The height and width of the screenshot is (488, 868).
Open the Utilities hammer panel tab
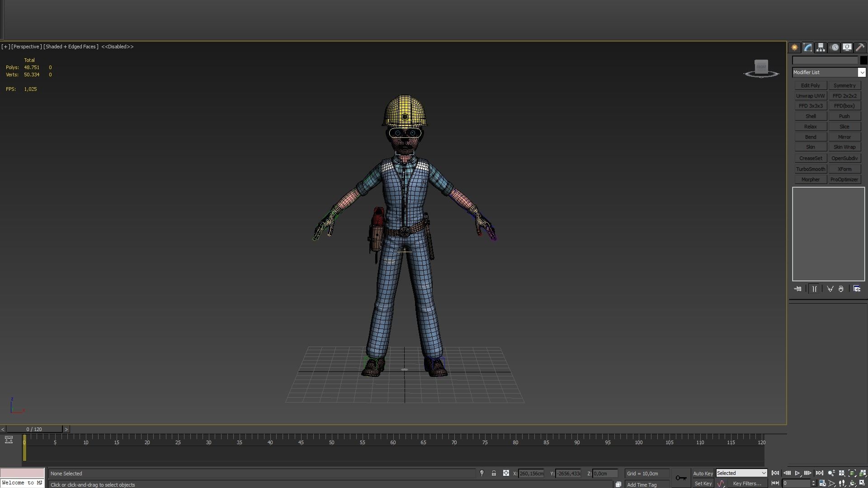click(x=860, y=47)
